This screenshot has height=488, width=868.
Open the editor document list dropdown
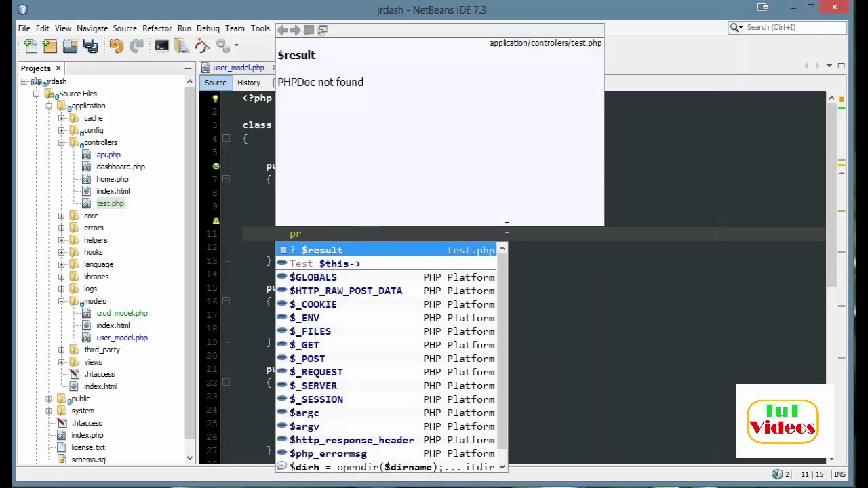tap(829, 66)
